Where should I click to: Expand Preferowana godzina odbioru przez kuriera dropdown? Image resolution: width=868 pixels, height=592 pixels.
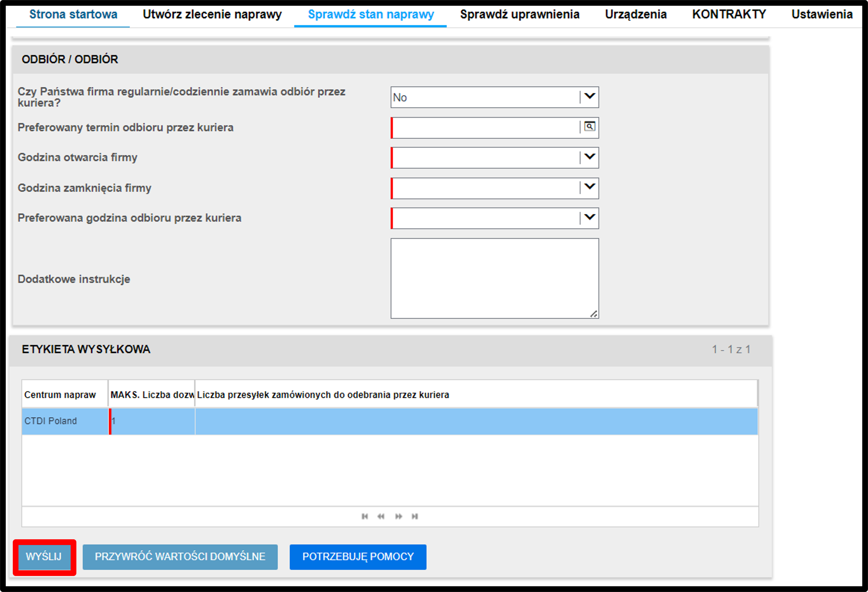pos(589,218)
